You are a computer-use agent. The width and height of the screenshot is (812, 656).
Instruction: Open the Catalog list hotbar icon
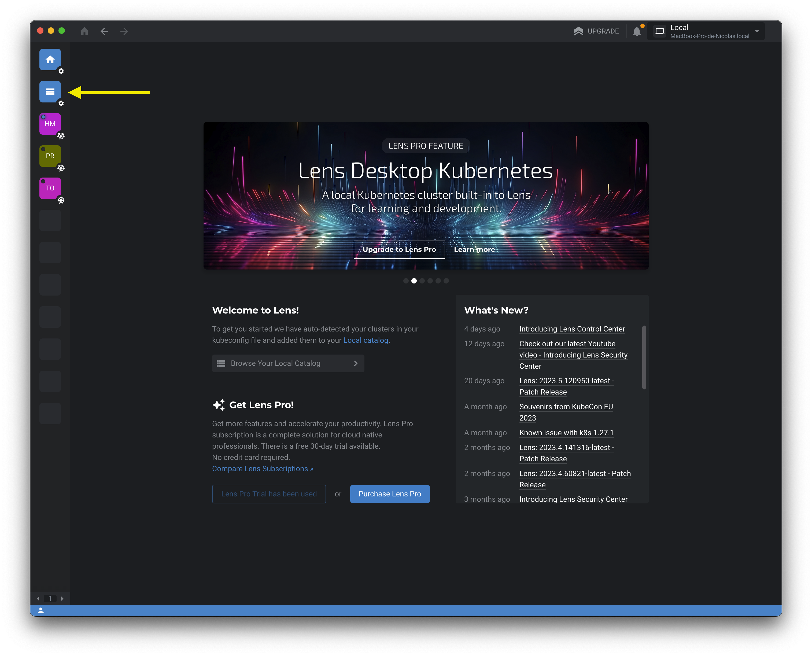50,92
